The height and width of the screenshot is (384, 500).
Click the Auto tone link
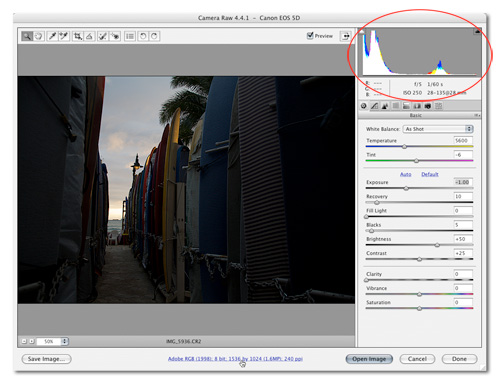click(x=405, y=174)
